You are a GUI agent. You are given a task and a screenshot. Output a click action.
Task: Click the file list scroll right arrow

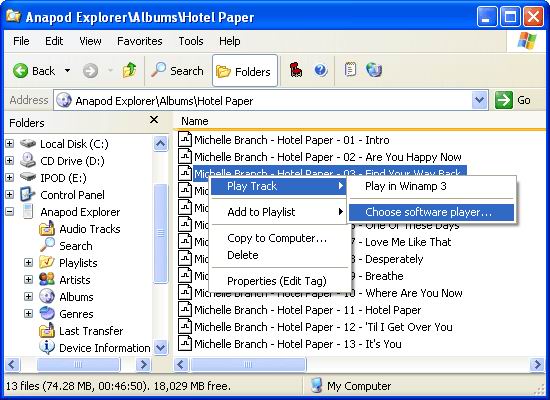coord(537,365)
